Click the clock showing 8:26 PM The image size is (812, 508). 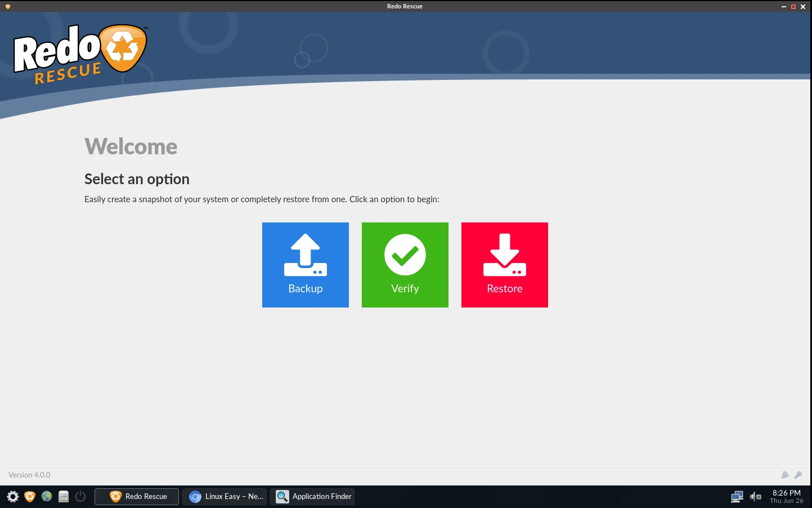pos(786,496)
